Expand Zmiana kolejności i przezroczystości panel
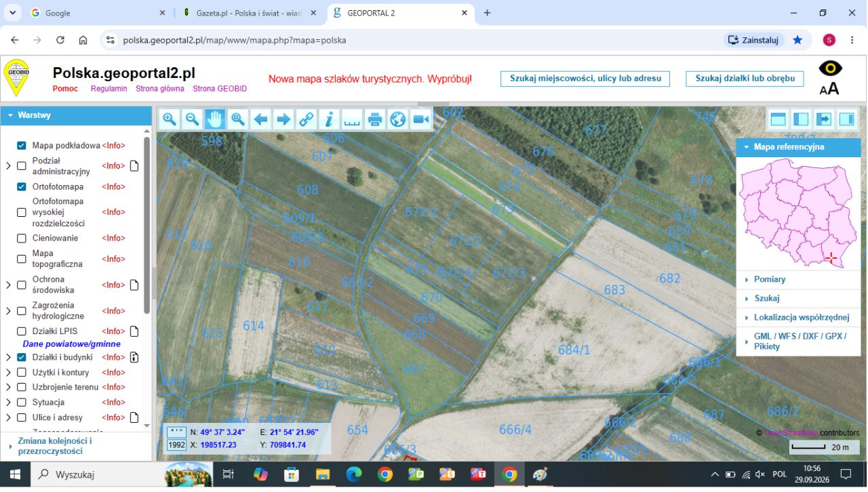Viewport: 868px width, 492px height. pyautogui.click(x=76, y=445)
